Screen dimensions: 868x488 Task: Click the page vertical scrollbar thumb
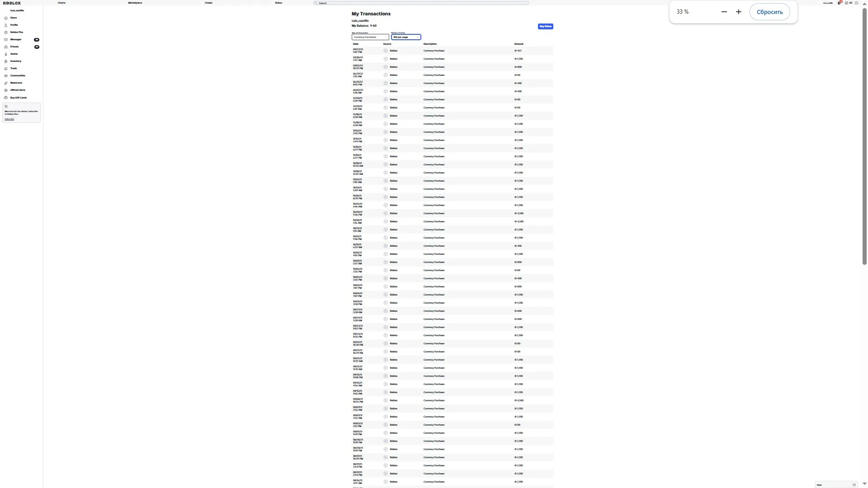[x=864, y=136]
